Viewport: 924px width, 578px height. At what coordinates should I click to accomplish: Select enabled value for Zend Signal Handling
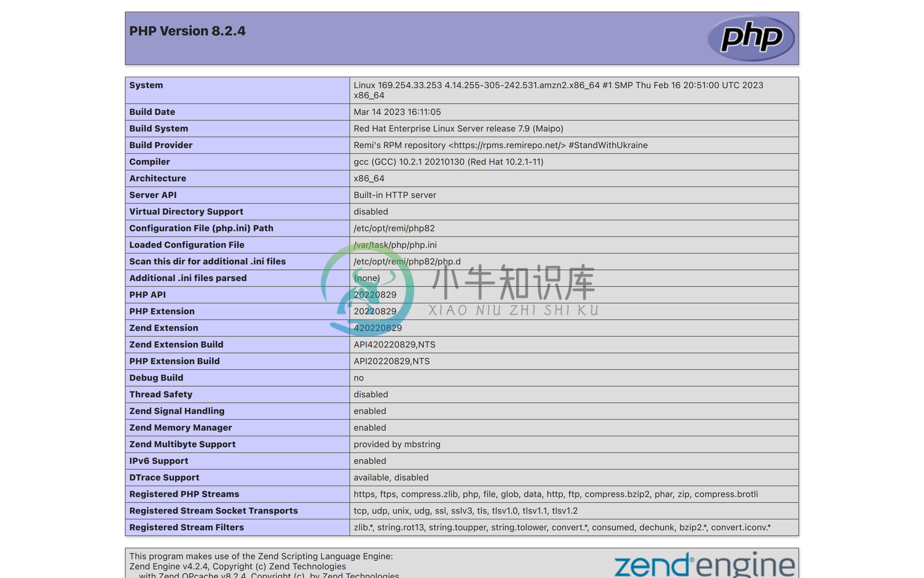point(370,411)
